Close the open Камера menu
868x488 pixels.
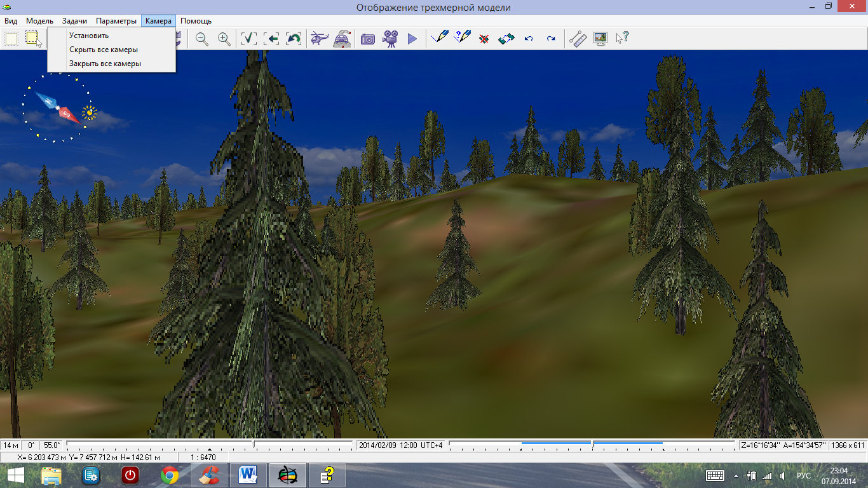click(158, 21)
